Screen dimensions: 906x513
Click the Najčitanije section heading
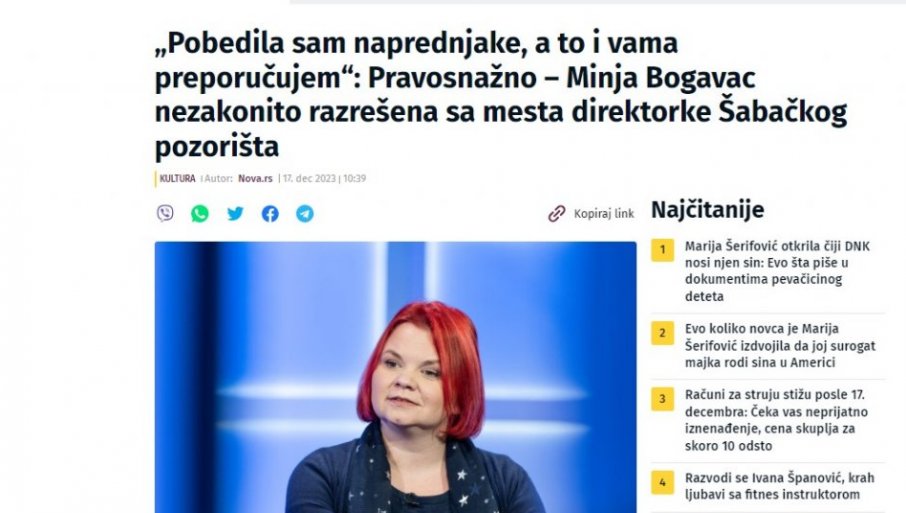point(708,210)
